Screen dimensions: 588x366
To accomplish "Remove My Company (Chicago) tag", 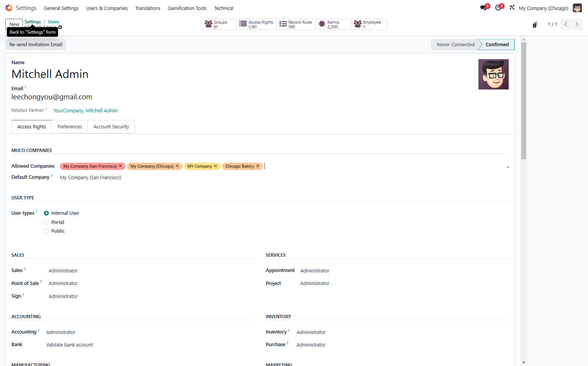I will click(177, 166).
